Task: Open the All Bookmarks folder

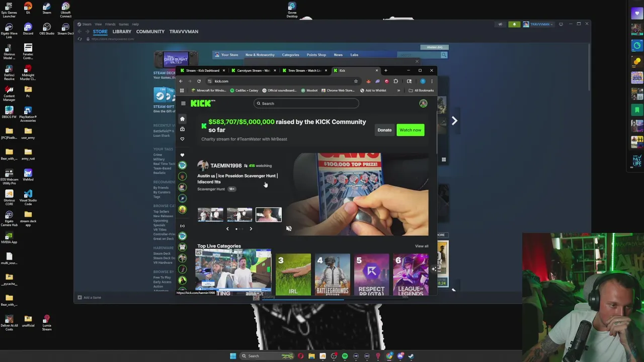Action: click(x=421, y=90)
